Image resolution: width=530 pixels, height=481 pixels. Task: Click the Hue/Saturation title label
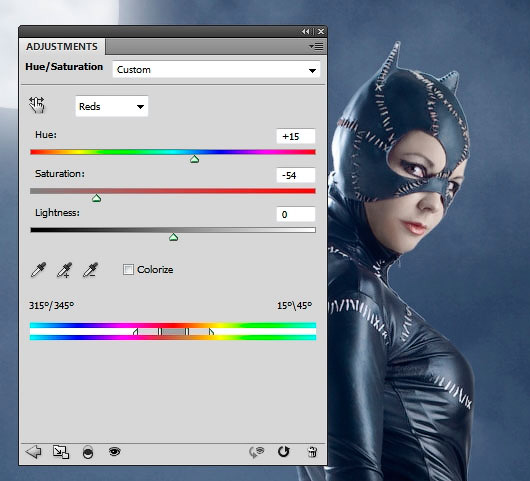click(64, 67)
